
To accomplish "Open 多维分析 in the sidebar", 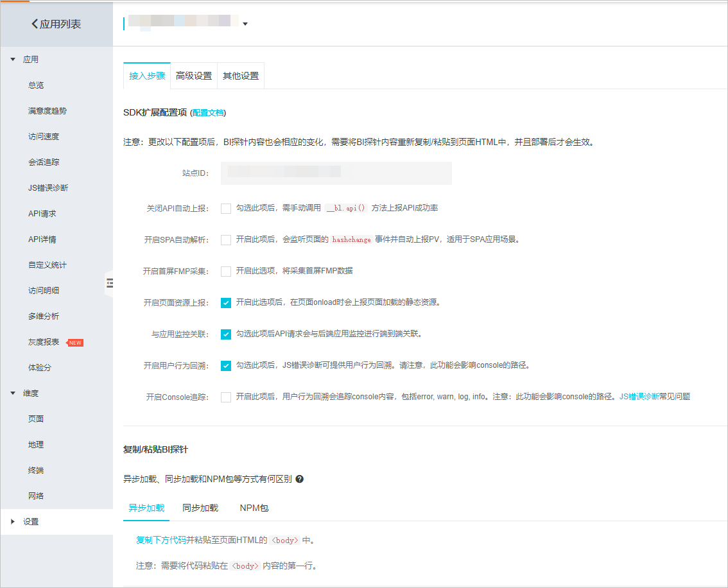I will tap(44, 316).
